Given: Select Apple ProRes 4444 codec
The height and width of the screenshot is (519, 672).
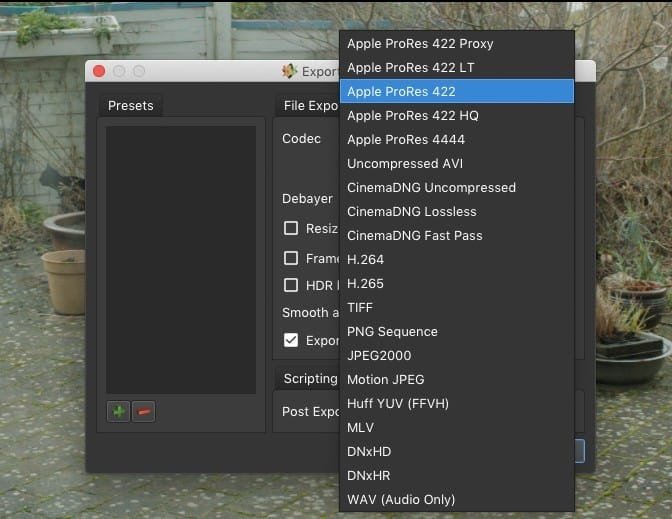Looking at the screenshot, I should pyautogui.click(x=456, y=139).
